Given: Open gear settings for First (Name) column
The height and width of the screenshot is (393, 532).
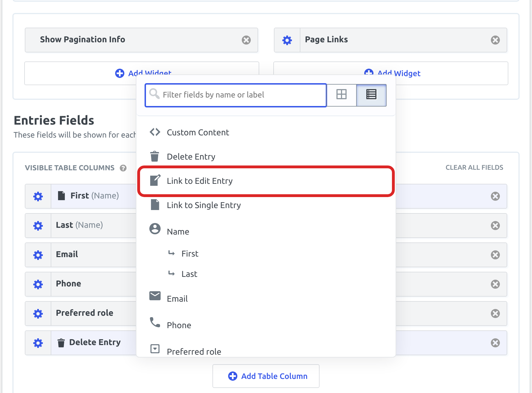Looking at the screenshot, I should click(x=38, y=196).
